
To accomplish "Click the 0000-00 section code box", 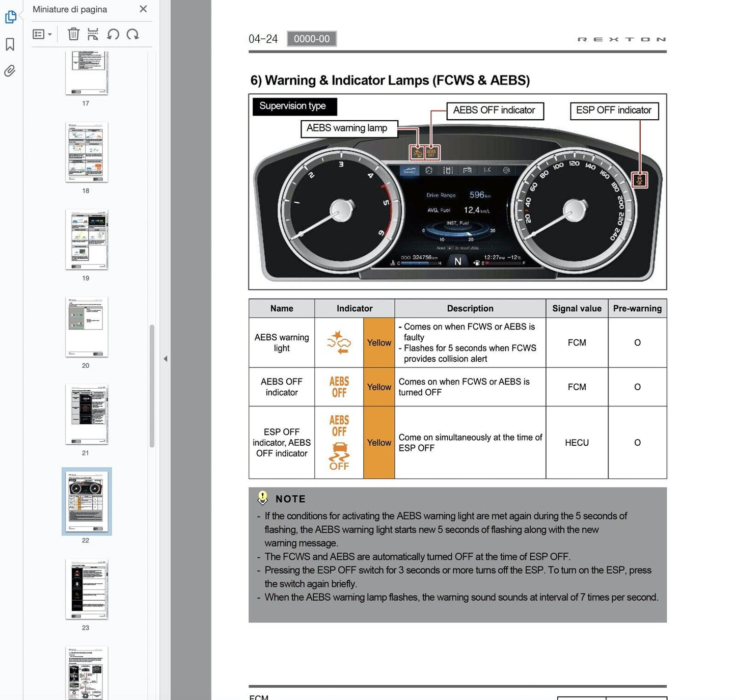I will 311,39.
